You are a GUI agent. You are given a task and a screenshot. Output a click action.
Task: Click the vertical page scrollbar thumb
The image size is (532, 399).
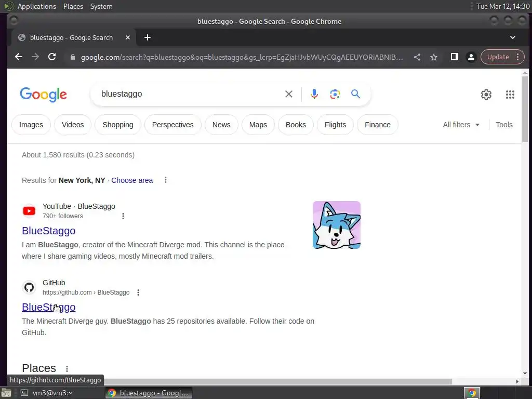pos(525,109)
